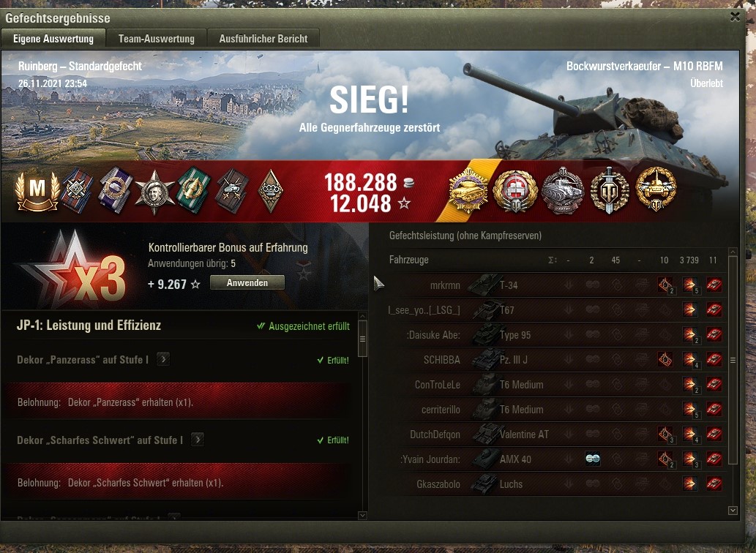The image size is (756, 553).
Task: Click the silver tank achievement badge
Action: 563,191
